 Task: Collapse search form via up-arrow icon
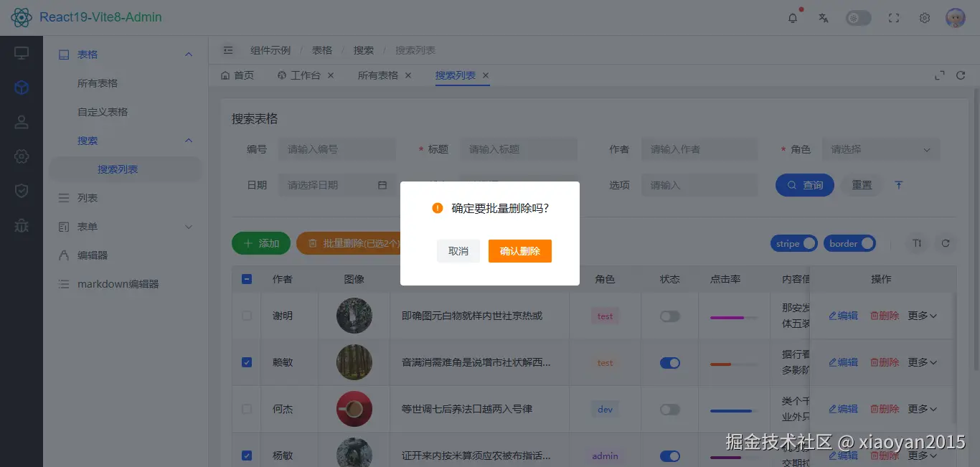click(x=899, y=185)
